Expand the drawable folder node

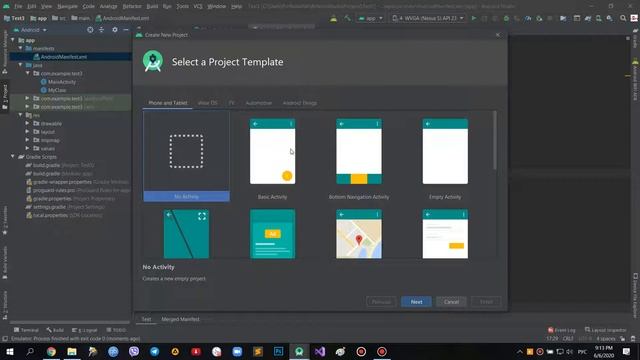point(27,123)
